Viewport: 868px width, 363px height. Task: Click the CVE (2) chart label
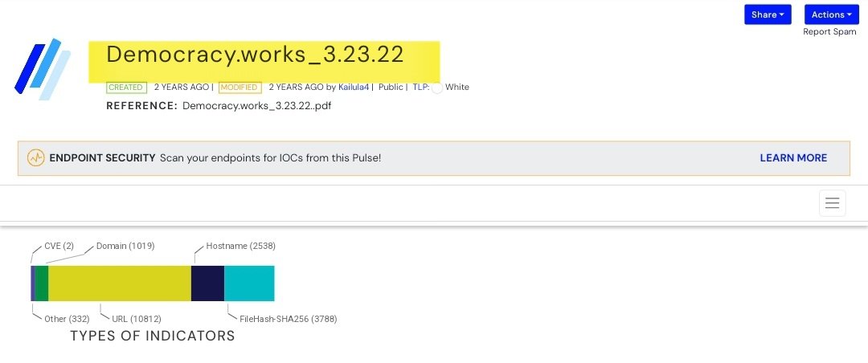pyautogui.click(x=59, y=246)
